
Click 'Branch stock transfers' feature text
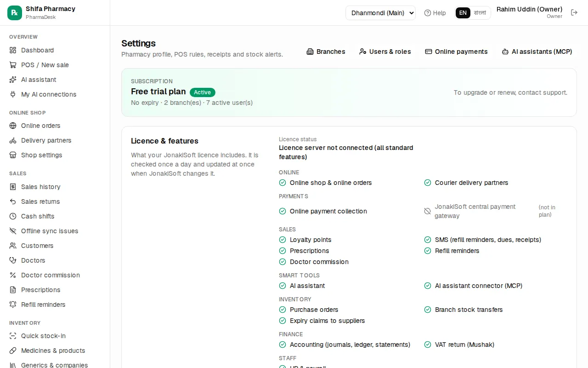[469, 310]
